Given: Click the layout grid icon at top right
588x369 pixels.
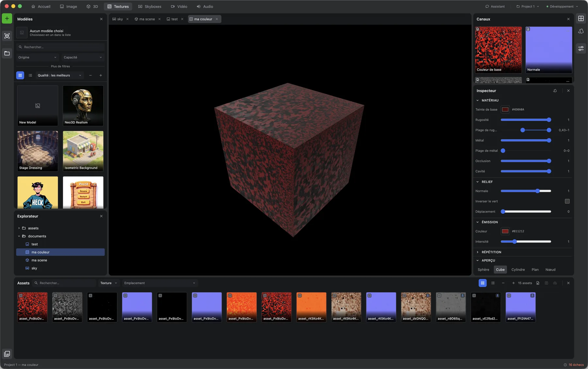Looking at the screenshot, I should click(x=581, y=19).
